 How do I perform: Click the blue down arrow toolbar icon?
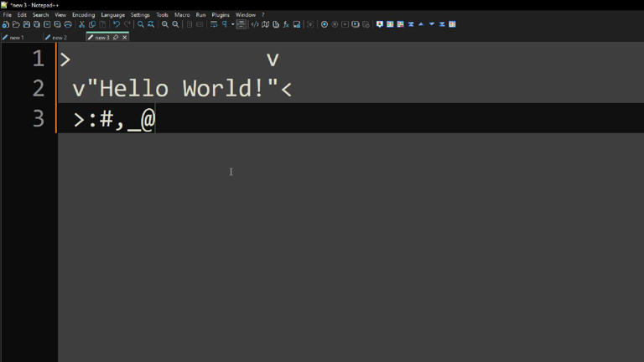pyautogui.click(x=432, y=24)
